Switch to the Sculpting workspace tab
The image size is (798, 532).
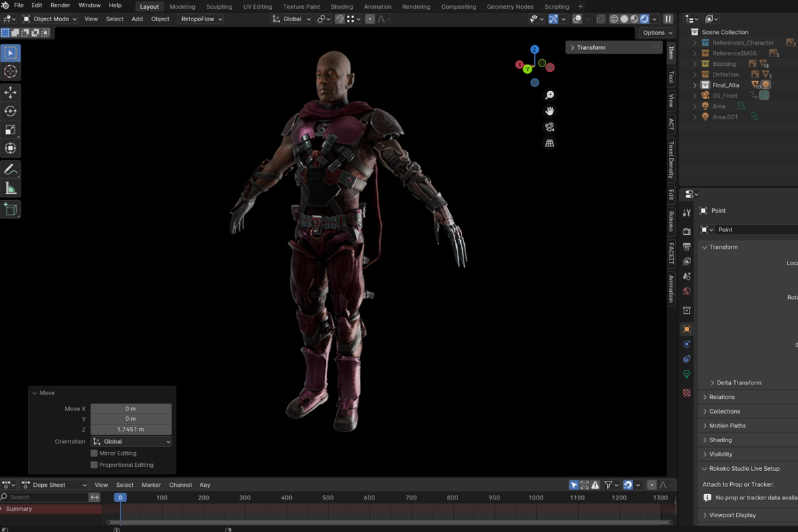pyautogui.click(x=219, y=7)
